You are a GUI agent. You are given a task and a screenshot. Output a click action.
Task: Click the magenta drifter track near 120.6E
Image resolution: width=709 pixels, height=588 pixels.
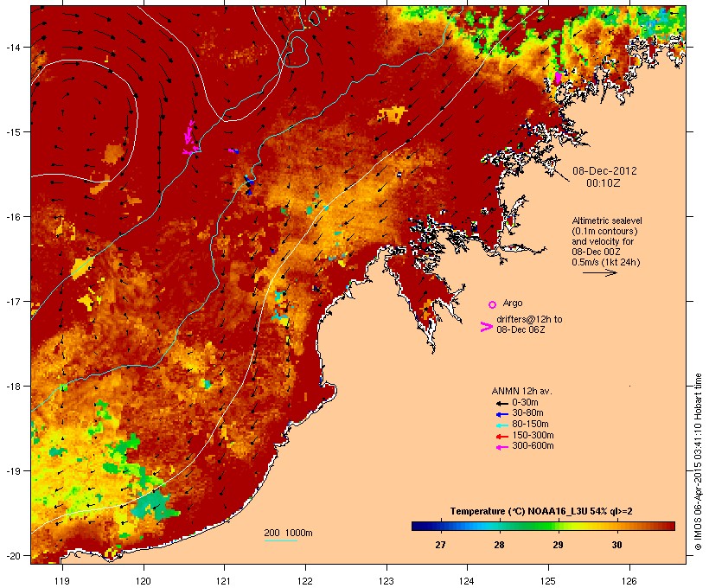[190, 137]
